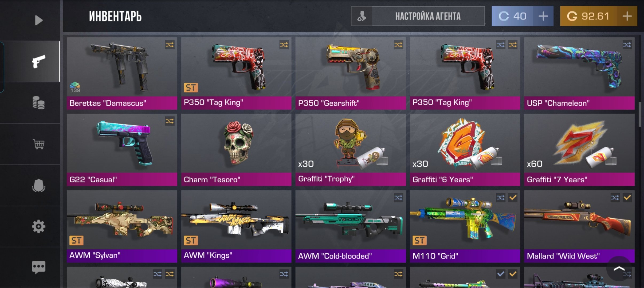The image size is (644, 288).
Task: Open the weapons inventory sidebar icon
Action: [38, 62]
